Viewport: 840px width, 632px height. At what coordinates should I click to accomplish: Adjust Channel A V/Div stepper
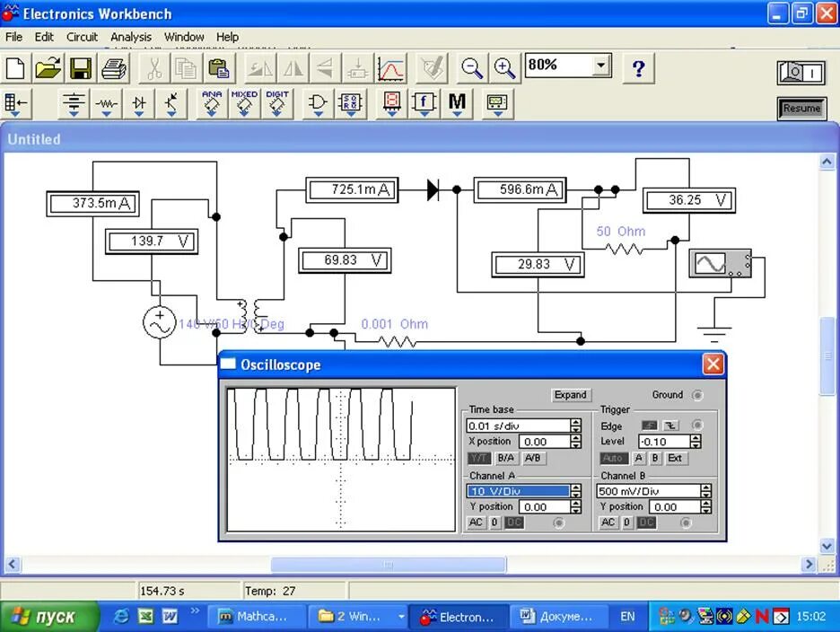tap(576, 491)
